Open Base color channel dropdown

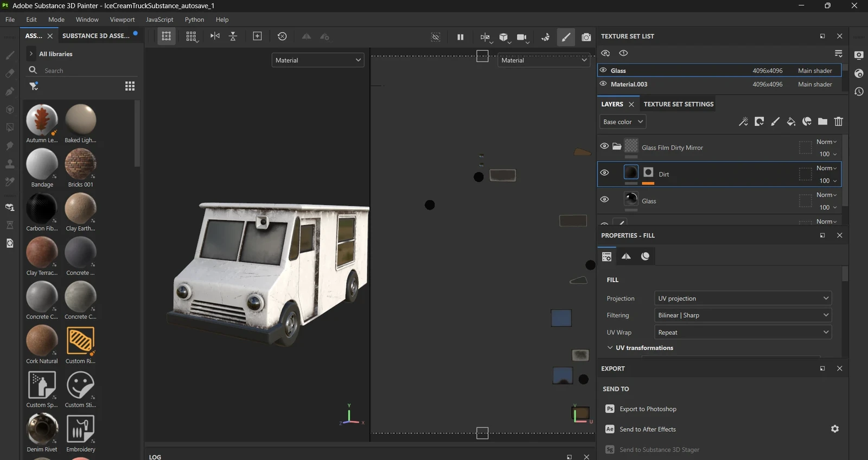623,122
